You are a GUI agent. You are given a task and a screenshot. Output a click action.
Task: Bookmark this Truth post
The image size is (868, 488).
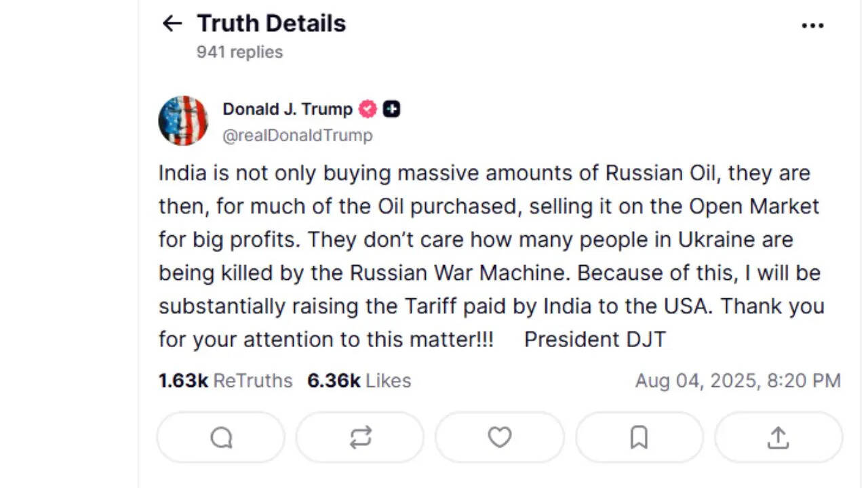pos(639,438)
